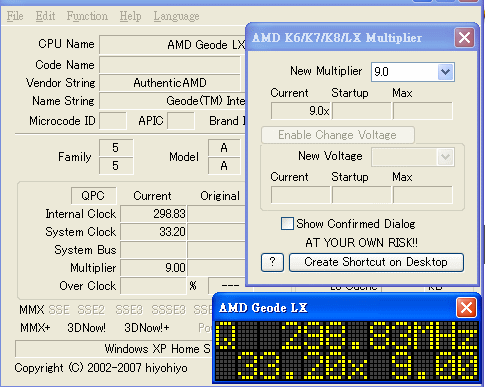The image size is (485, 387).
Task: Click the Windows XP Home OS field
Action: (x=114, y=349)
